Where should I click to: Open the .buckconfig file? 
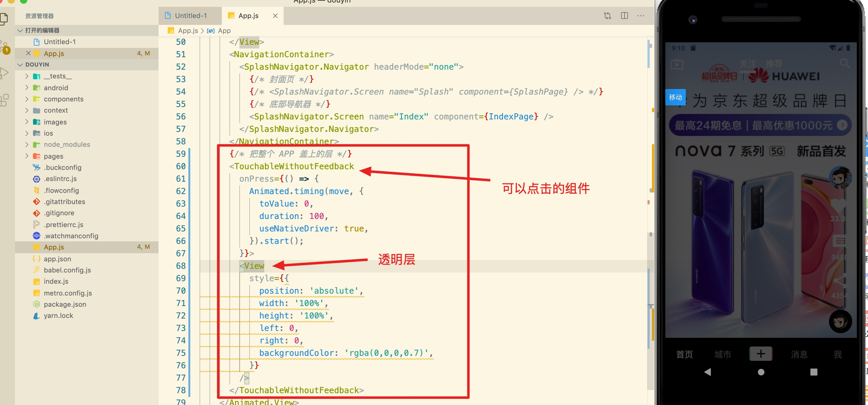[87, 167]
